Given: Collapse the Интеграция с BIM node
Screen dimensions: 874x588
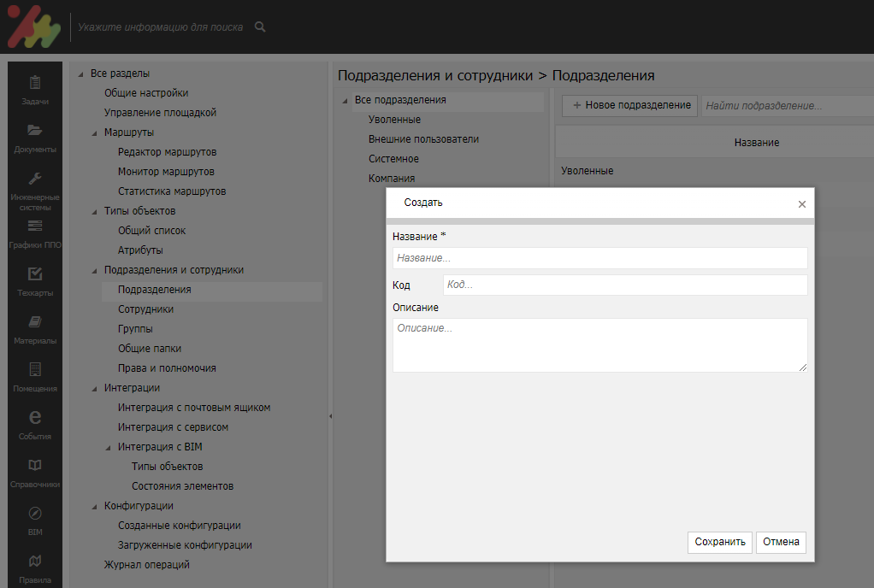Looking at the screenshot, I should coord(108,448).
